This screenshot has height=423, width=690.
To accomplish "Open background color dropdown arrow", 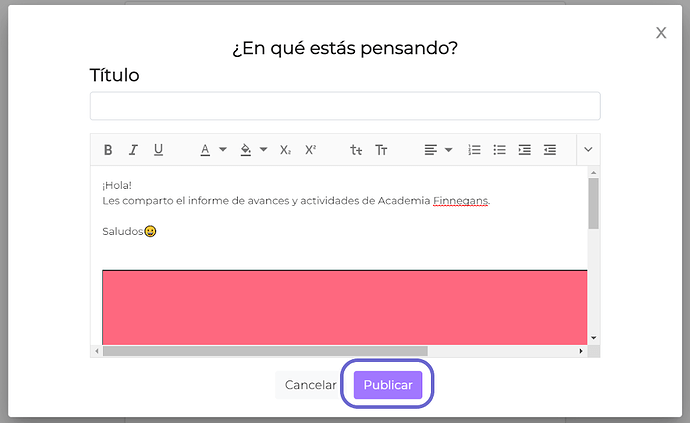I will click(264, 150).
